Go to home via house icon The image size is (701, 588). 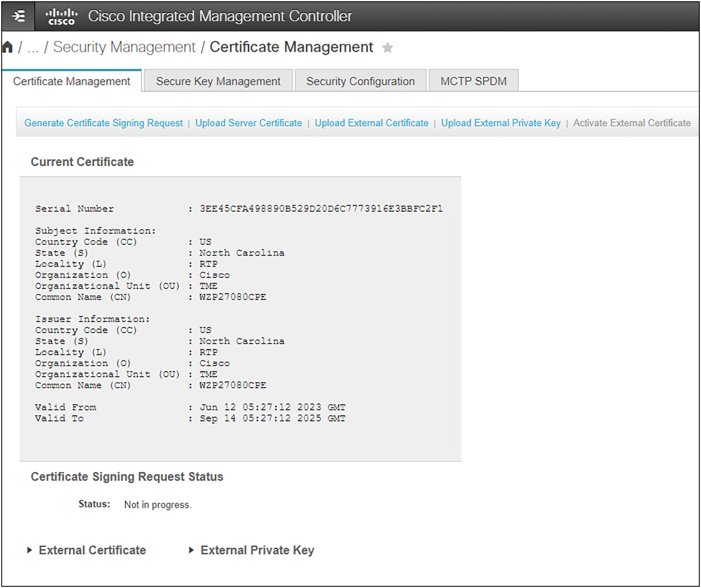point(8,47)
